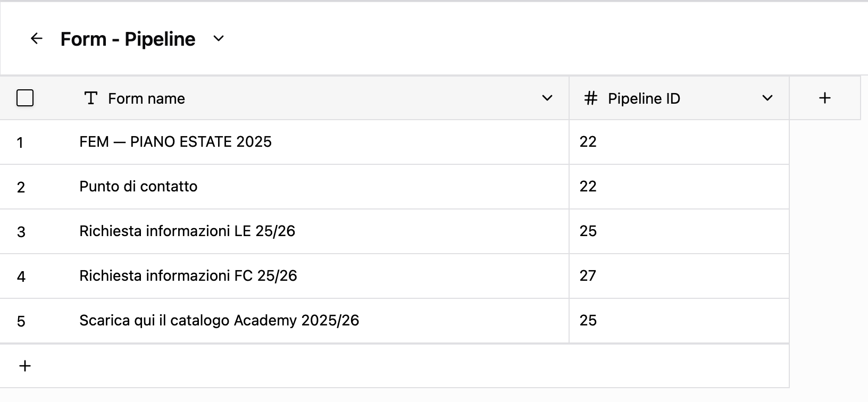Open the Form - Pipeline title dropdown
The height and width of the screenshot is (402, 868).
tap(219, 38)
